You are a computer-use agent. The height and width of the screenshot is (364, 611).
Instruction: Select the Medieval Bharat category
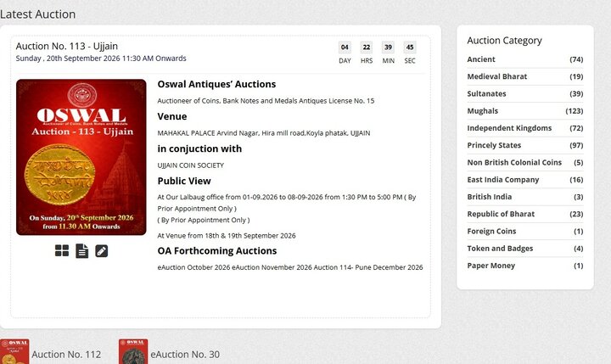point(496,76)
